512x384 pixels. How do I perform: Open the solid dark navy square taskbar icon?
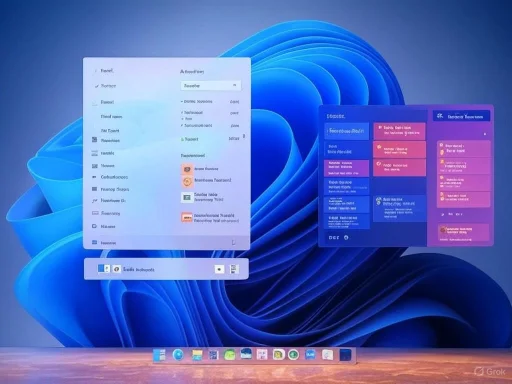[x=345, y=355]
